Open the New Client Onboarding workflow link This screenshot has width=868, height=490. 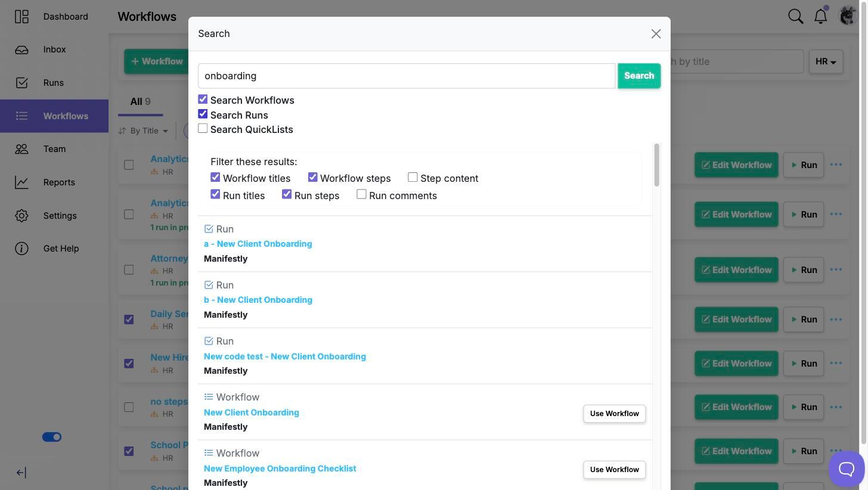click(252, 413)
